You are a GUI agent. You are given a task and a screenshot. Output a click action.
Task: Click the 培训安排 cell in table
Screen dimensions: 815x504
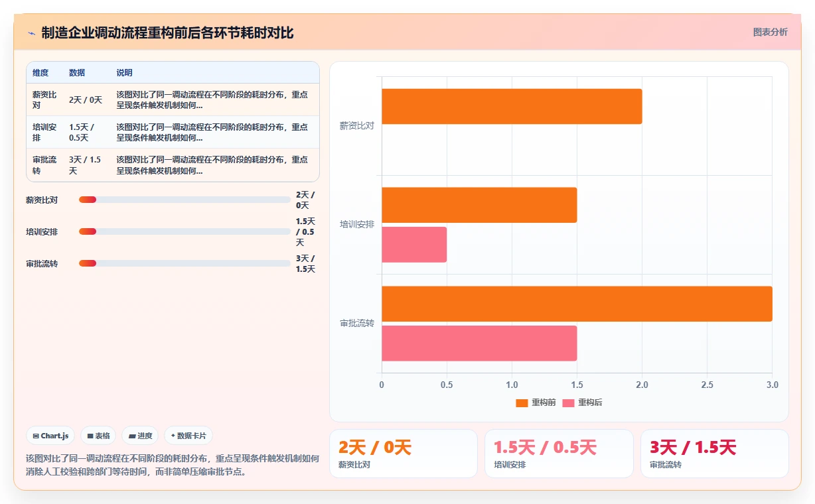44,132
